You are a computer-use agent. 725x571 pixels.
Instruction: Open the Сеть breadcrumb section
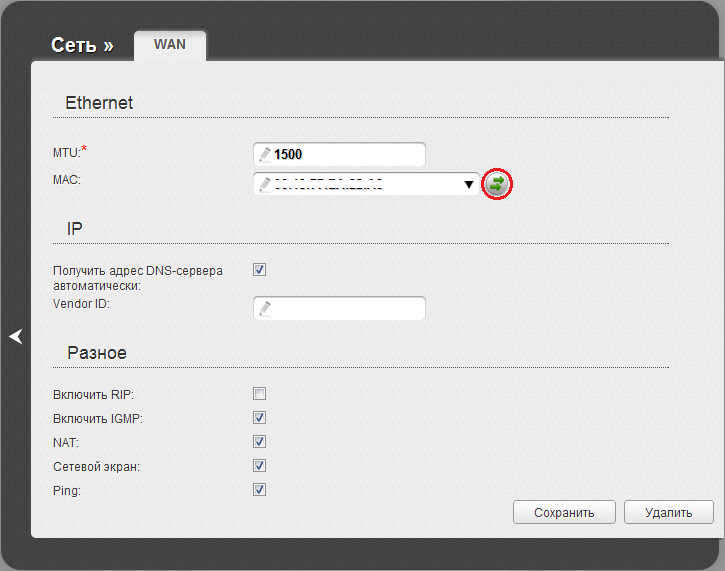[82, 45]
